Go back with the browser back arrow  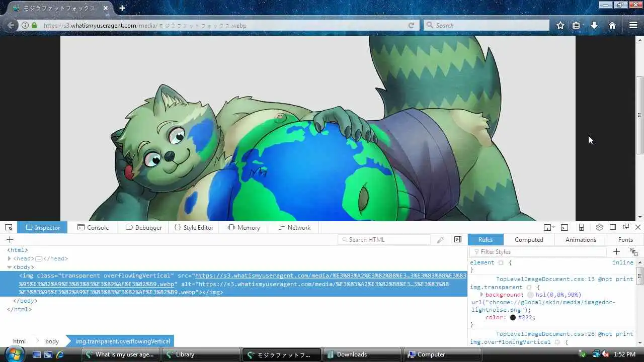[x=11, y=25]
